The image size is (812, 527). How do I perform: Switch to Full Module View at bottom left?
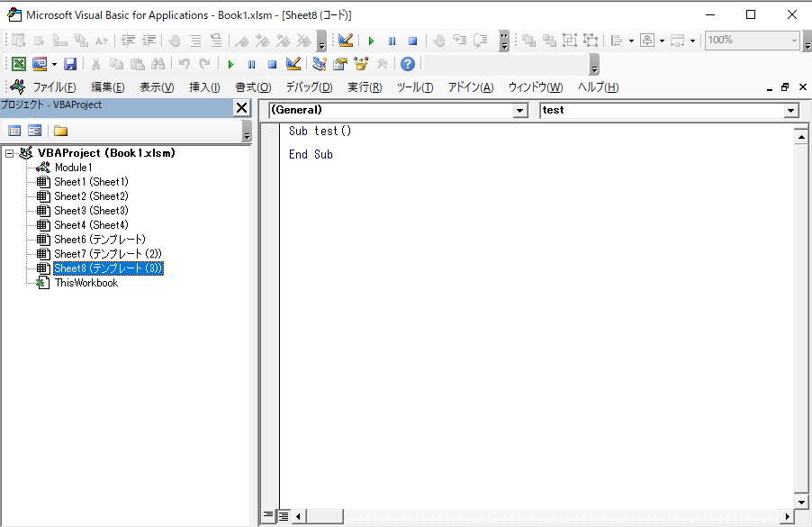pyautogui.click(x=284, y=515)
